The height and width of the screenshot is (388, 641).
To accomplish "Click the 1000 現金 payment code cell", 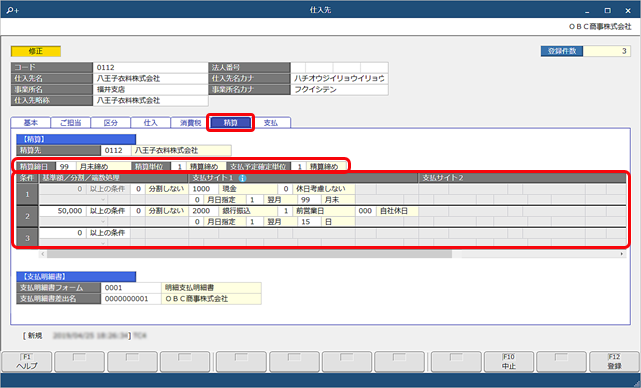I will point(203,189).
